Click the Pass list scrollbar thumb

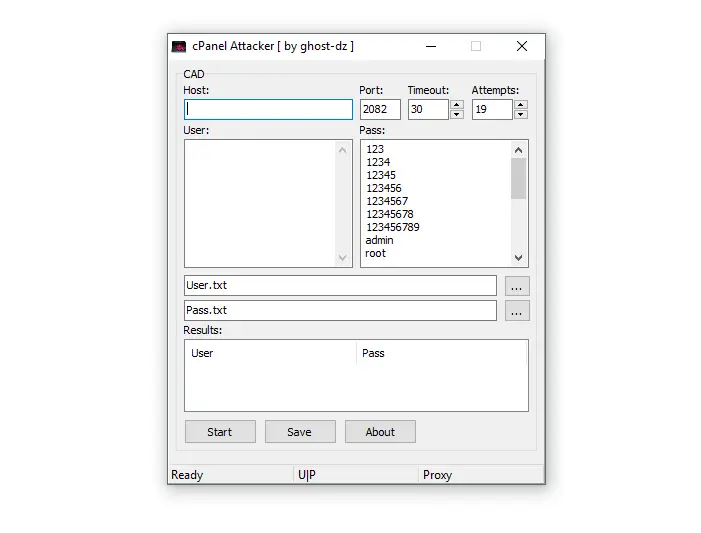(519, 178)
